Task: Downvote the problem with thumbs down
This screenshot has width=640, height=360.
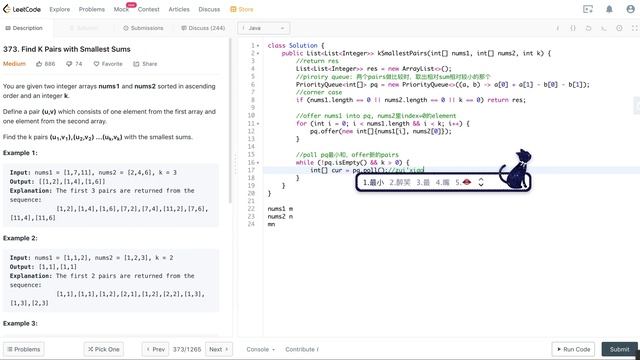Action: click(74, 64)
